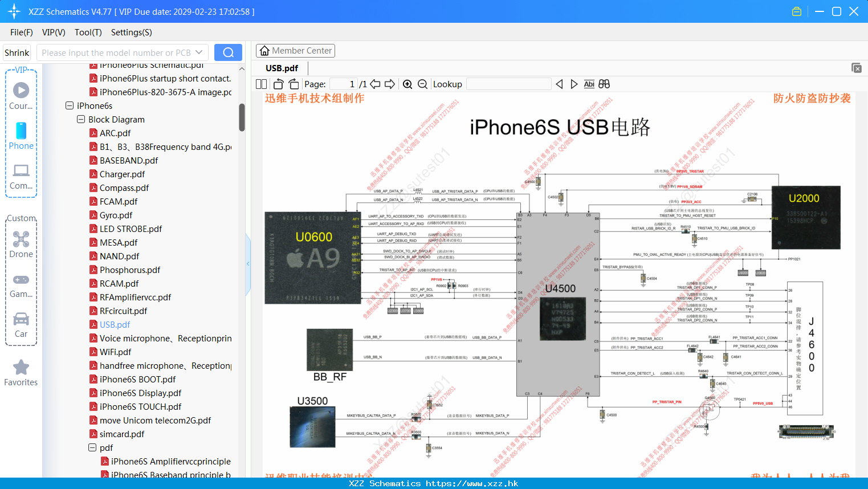This screenshot has width=868, height=489.
Task: Find previous lookup result
Action: pyautogui.click(x=559, y=84)
